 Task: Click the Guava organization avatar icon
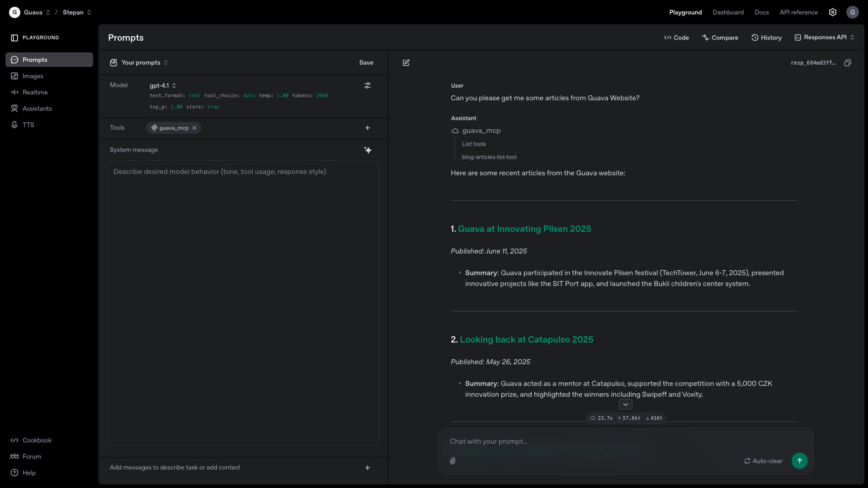(14, 12)
